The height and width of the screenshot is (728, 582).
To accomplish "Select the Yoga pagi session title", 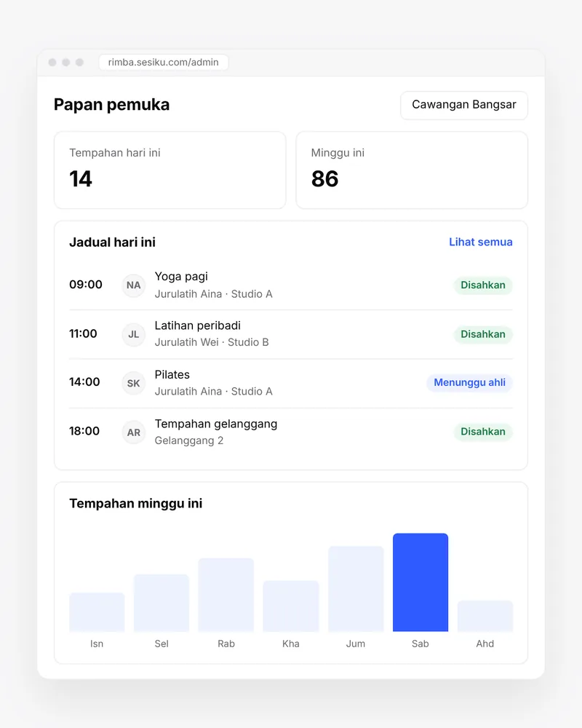I will point(181,277).
